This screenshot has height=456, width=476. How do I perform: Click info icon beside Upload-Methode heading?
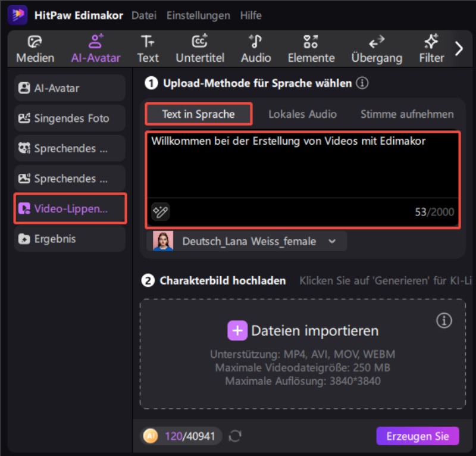pyautogui.click(x=362, y=83)
